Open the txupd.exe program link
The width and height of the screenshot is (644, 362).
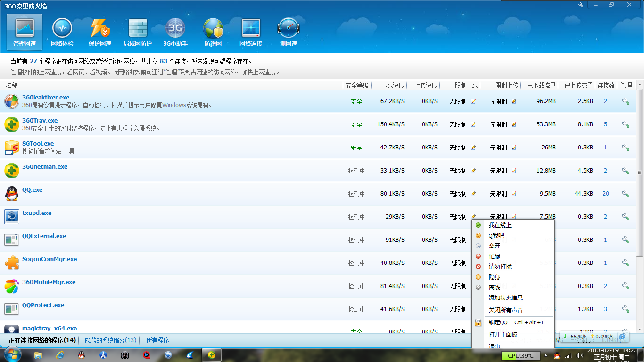(37, 213)
